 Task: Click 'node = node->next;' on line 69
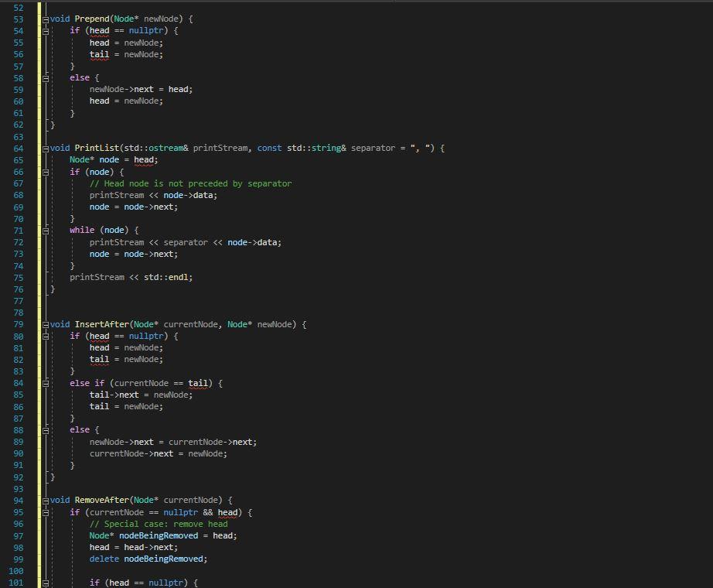pos(134,207)
